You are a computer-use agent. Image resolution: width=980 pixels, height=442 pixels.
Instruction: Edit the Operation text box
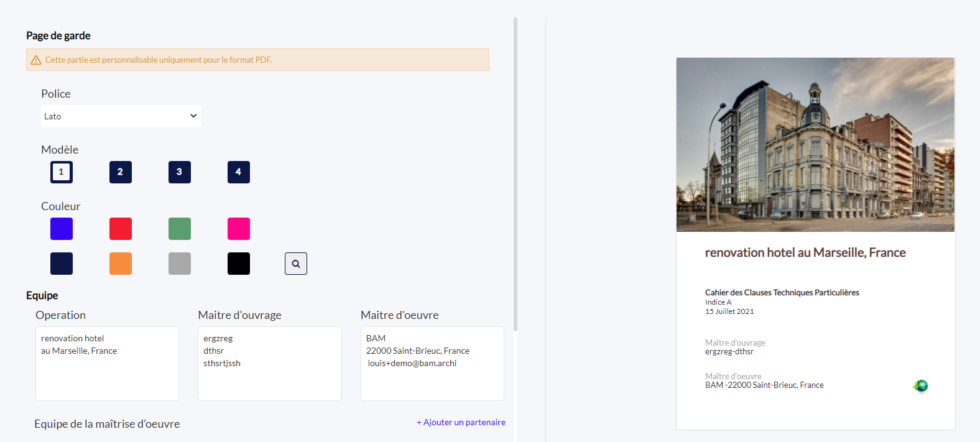point(107,364)
